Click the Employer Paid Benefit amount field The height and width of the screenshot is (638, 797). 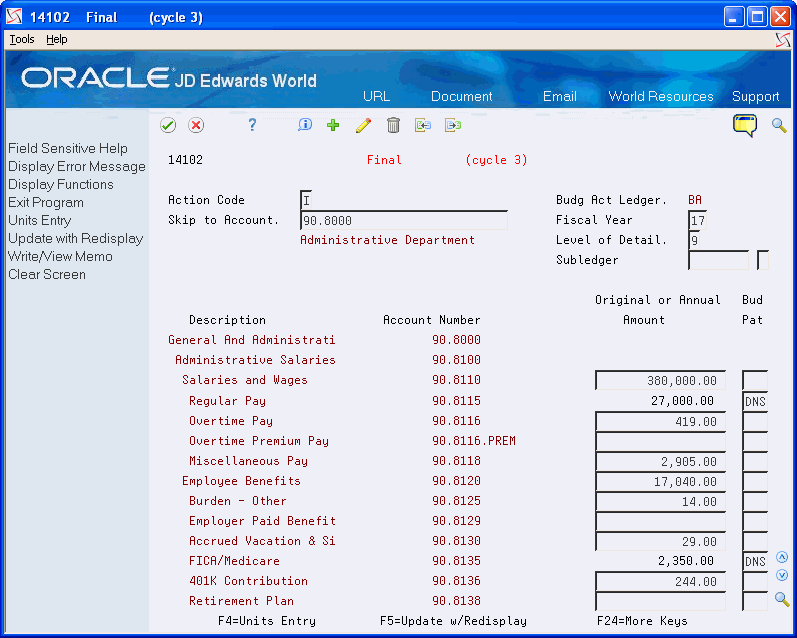(x=660, y=522)
